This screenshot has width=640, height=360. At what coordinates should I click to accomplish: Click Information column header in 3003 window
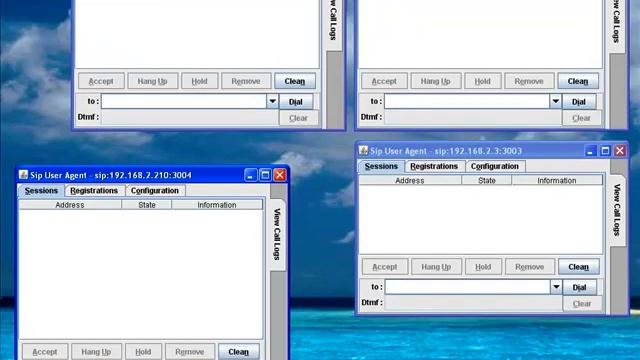(557, 180)
